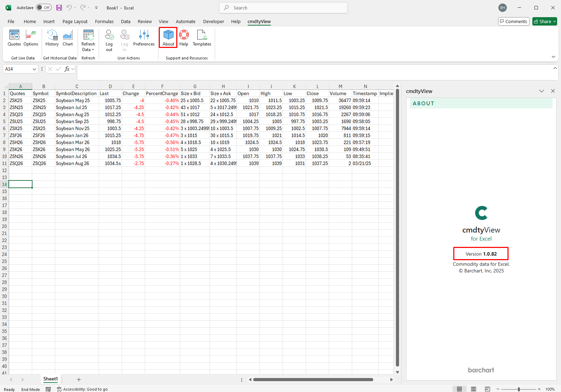The width and height of the screenshot is (561, 392).
Task: Open cmdtyView Preferences
Action: [x=144, y=38]
